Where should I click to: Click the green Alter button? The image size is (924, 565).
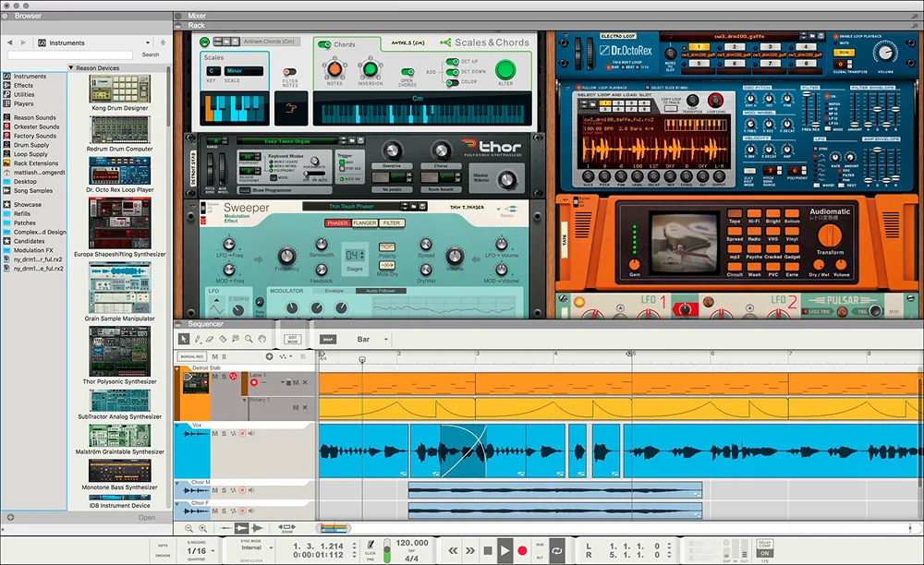(x=505, y=70)
